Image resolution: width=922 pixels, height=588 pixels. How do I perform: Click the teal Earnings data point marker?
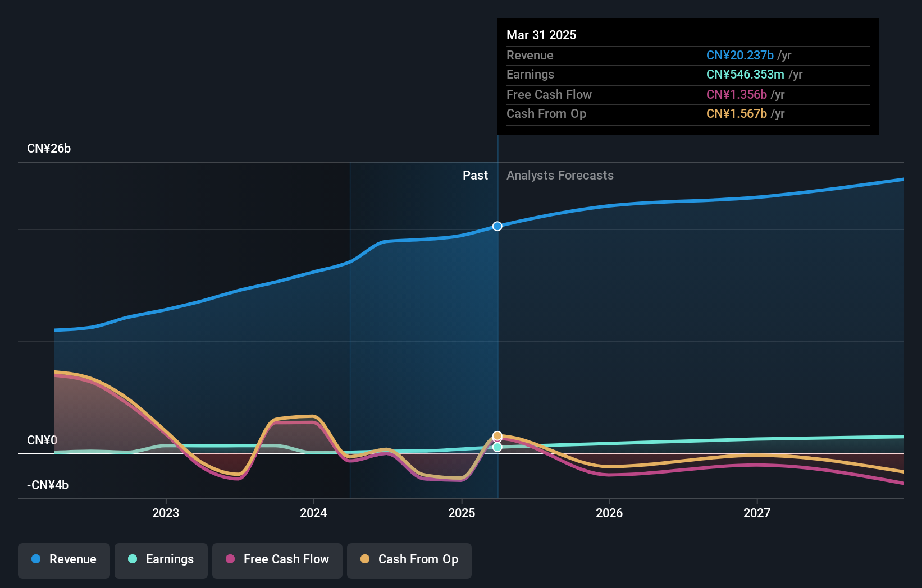497,447
